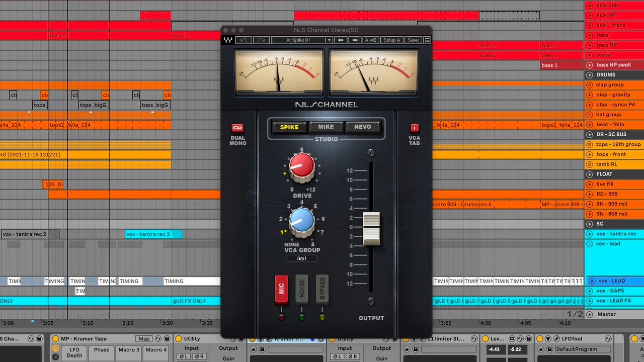Viewport: 644px width, 362px height.
Task: Load the previous preset with left arrow
Action: pyautogui.click(x=341, y=40)
